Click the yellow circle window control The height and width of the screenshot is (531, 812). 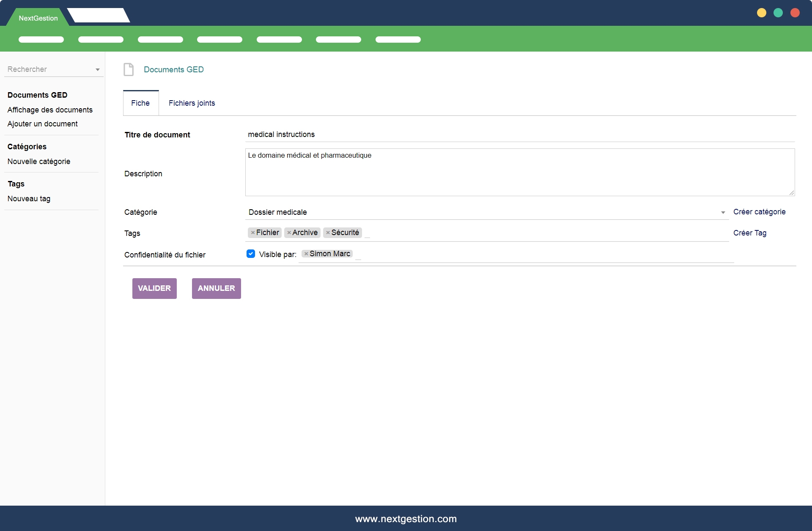[761, 13]
